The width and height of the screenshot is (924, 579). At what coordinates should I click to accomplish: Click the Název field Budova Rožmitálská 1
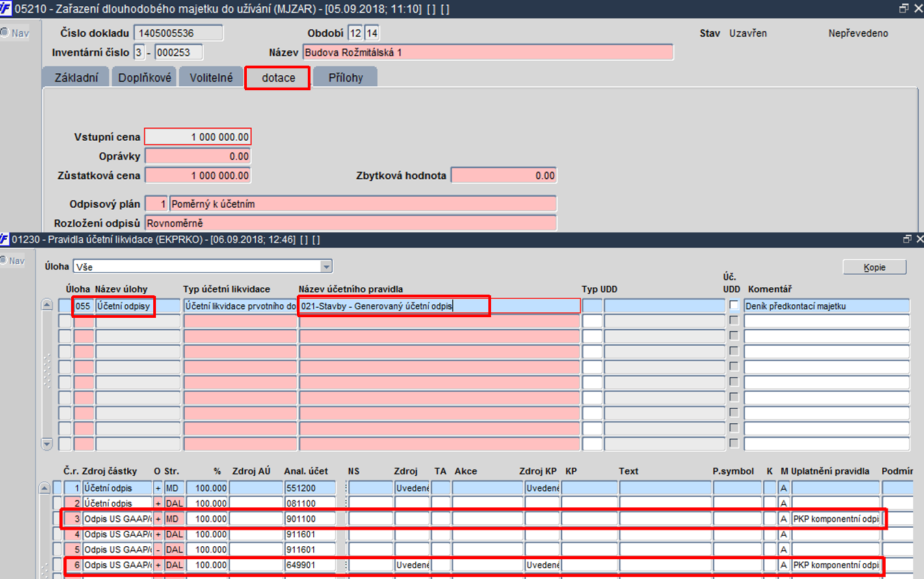tap(488, 52)
